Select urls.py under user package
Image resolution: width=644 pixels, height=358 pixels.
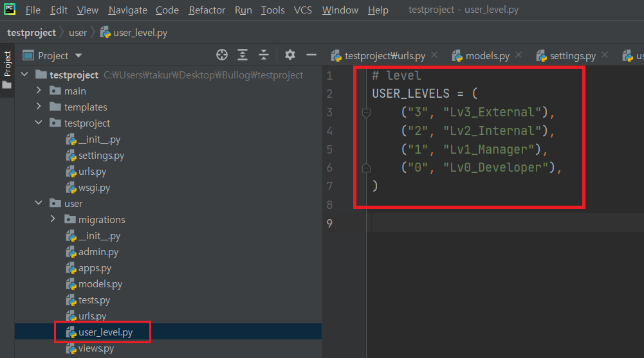pos(92,316)
